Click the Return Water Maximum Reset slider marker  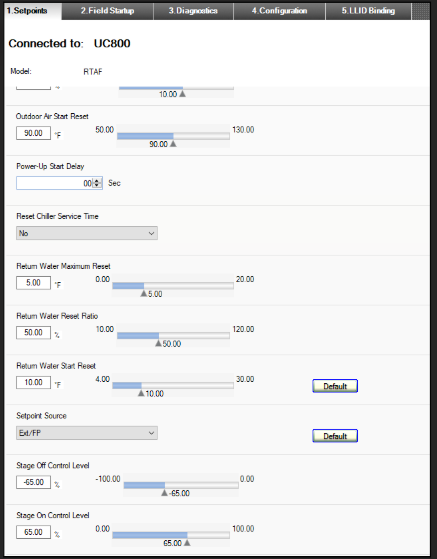pyautogui.click(x=143, y=293)
